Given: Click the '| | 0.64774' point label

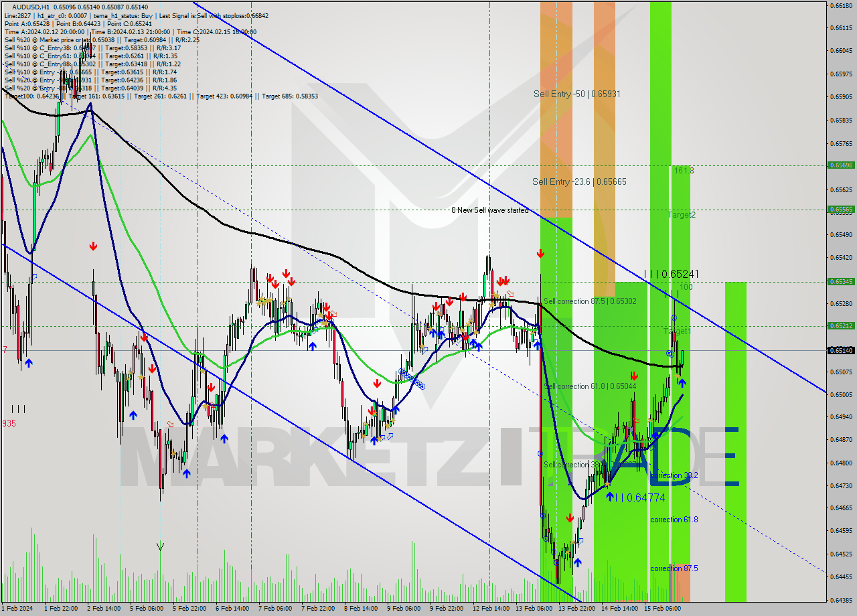Looking at the screenshot, I should (640, 497).
